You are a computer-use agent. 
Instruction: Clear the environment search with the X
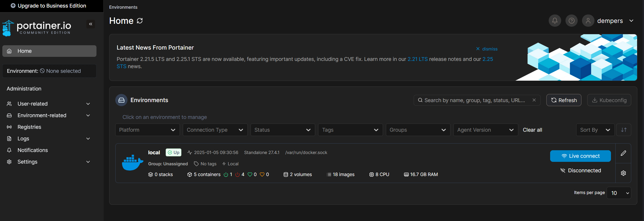(x=534, y=100)
